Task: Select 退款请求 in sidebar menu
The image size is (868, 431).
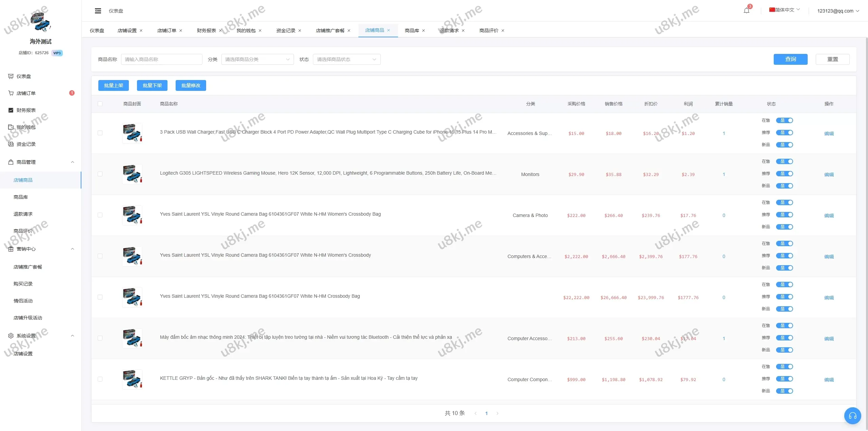Action: click(23, 214)
